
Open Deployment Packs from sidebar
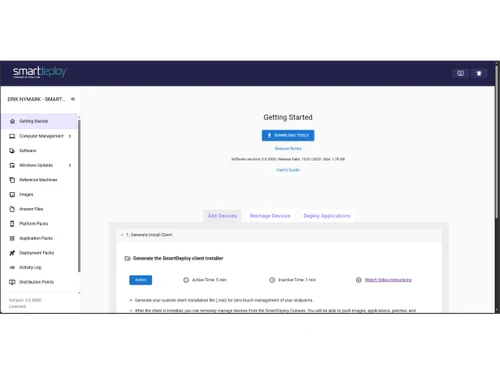(x=39, y=253)
